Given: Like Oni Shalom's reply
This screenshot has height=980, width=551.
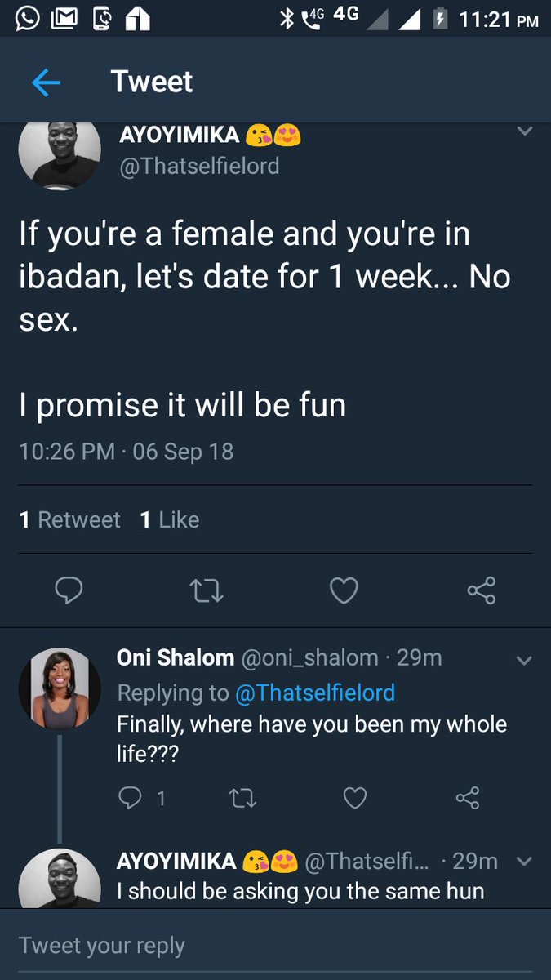Looking at the screenshot, I should pyautogui.click(x=354, y=797).
